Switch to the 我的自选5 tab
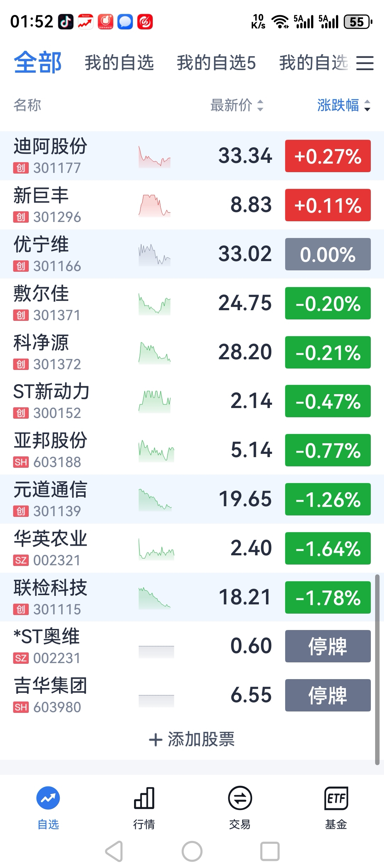This screenshot has height=868, width=384. (216, 63)
